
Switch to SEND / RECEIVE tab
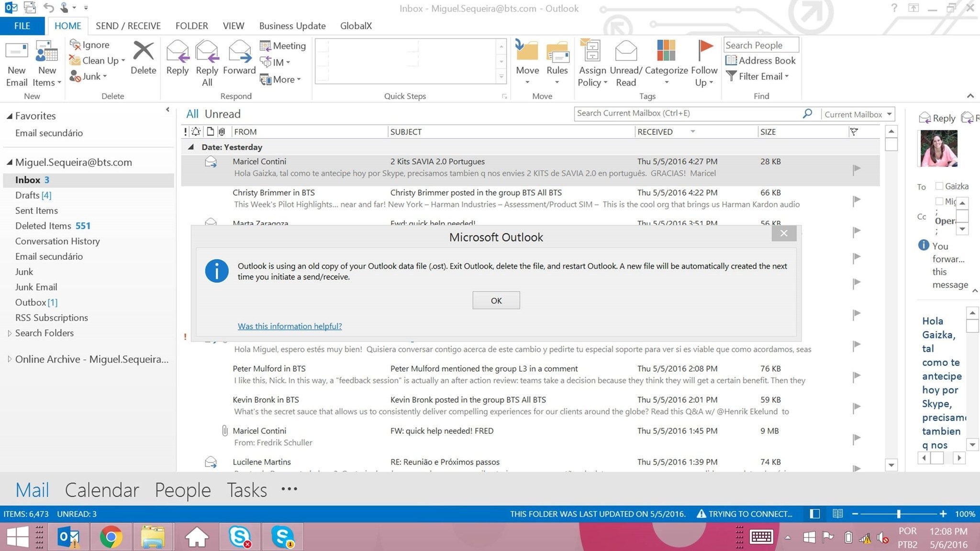(x=128, y=26)
